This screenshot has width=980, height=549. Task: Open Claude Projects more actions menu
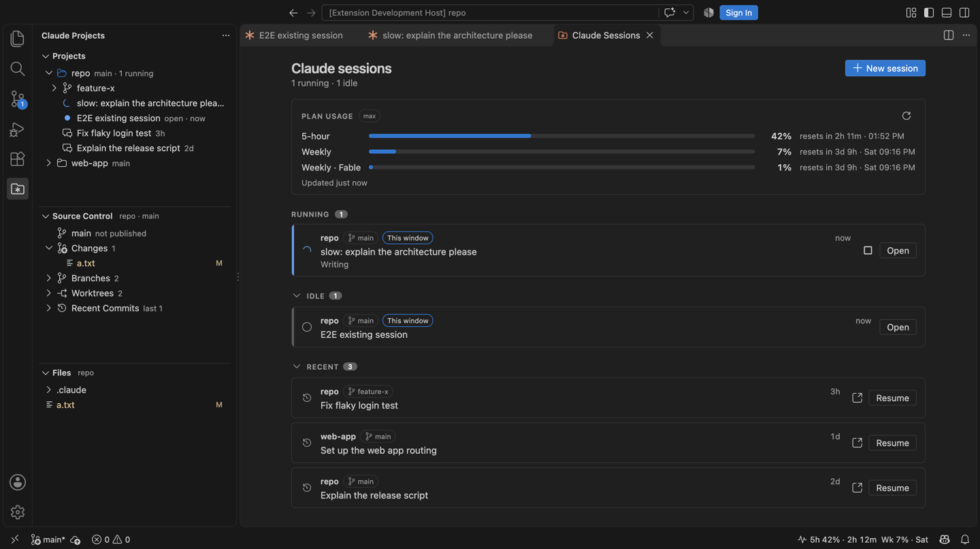226,35
